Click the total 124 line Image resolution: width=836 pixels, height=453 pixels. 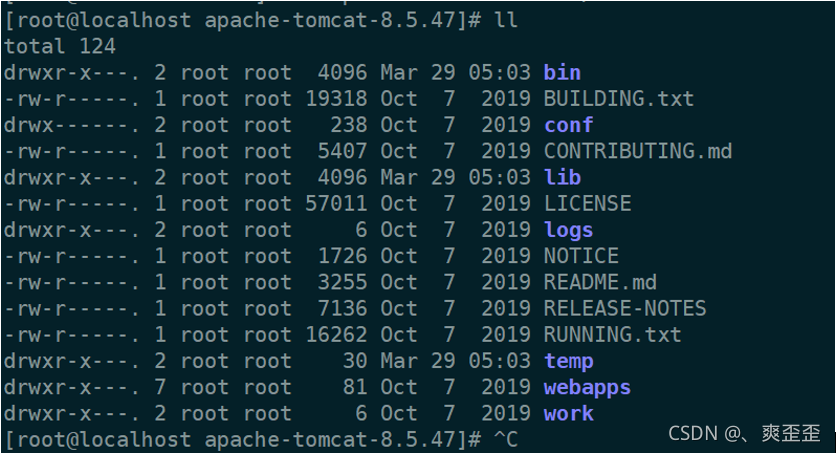tap(60, 46)
